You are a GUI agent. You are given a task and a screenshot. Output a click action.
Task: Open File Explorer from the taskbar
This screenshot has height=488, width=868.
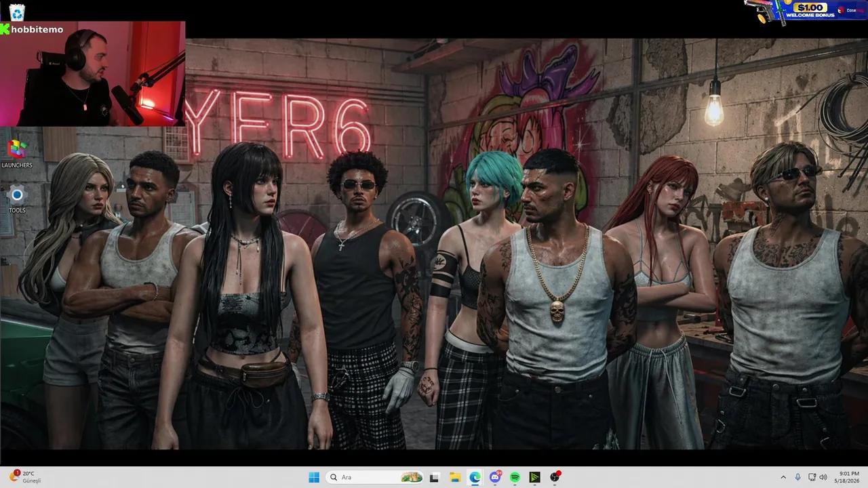click(455, 477)
